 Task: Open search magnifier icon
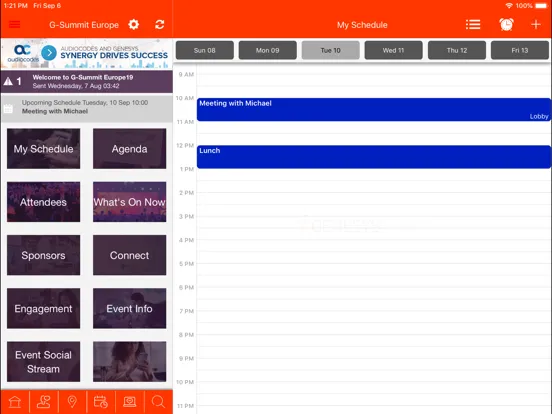point(158,402)
